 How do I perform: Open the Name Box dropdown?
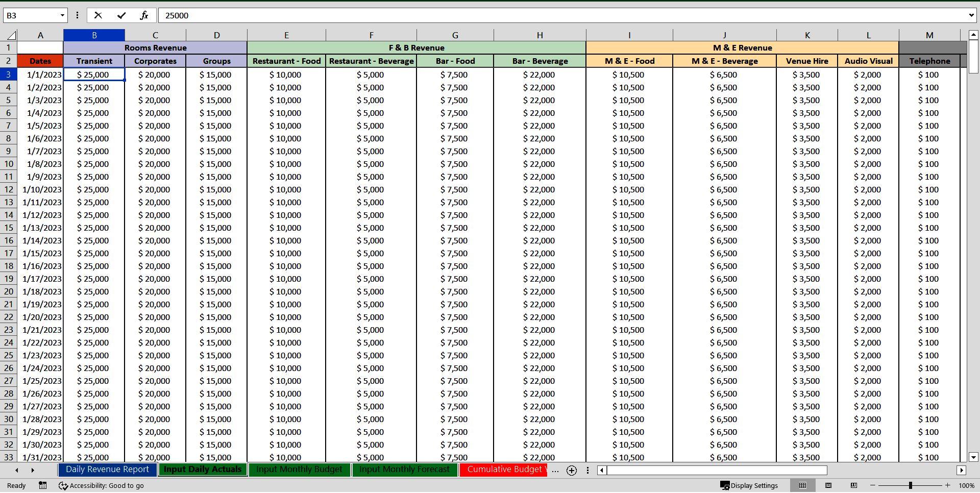coord(62,15)
